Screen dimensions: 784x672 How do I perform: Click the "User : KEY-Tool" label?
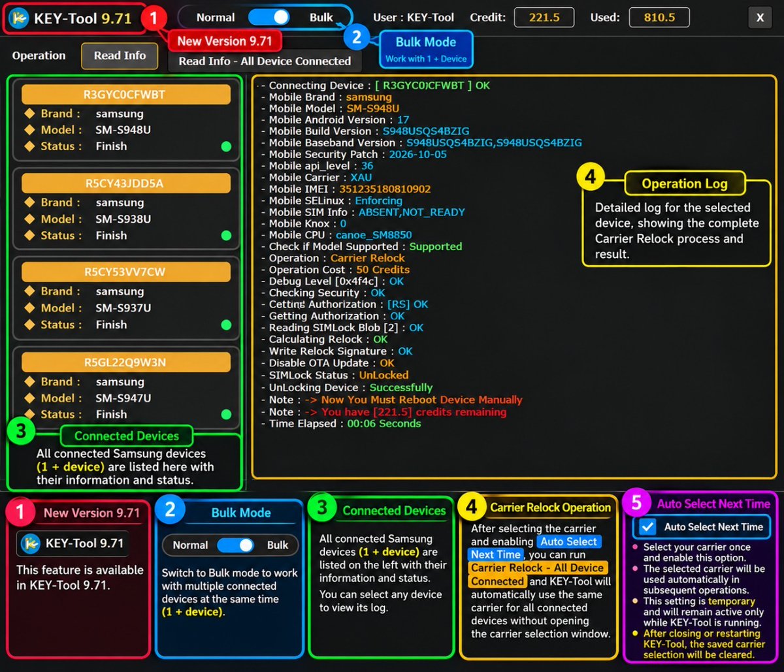pos(414,18)
